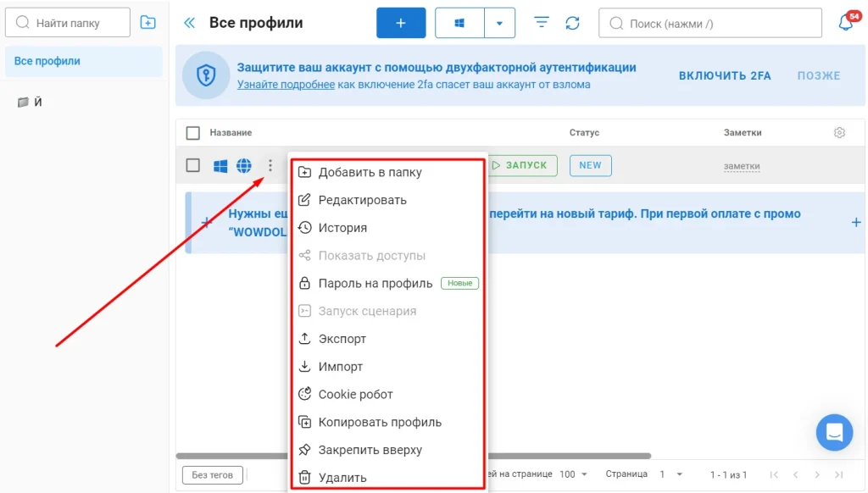
Task: Click the new folder icon beside folder search
Action: [x=147, y=23]
